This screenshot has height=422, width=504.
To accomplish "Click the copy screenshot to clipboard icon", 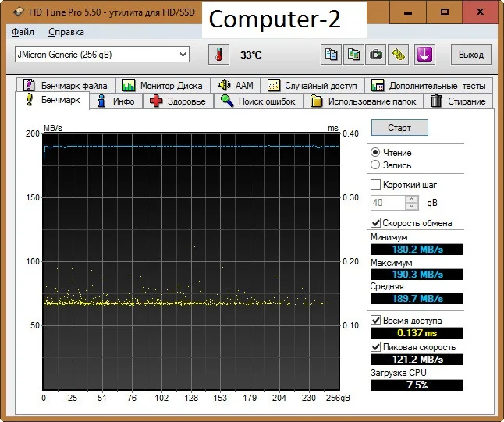I will click(x=354, y=55).
